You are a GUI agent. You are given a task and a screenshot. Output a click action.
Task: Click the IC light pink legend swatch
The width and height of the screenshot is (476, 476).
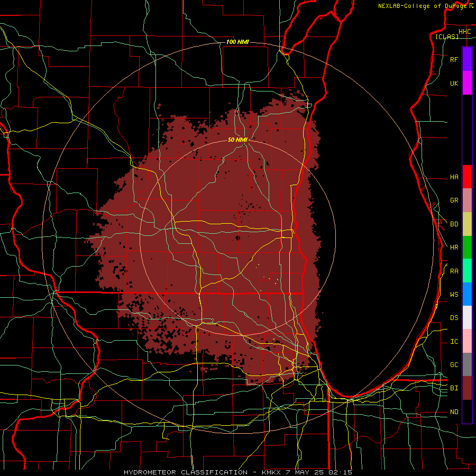click(467, 341)
